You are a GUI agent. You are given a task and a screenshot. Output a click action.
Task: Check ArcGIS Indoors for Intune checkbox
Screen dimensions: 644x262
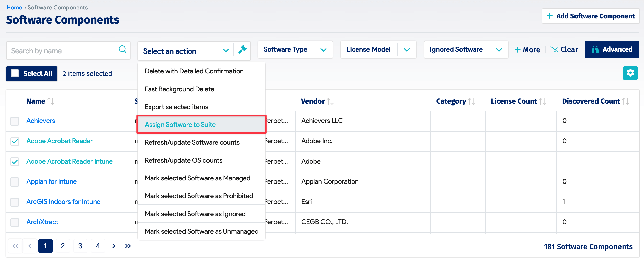[15, 202]
